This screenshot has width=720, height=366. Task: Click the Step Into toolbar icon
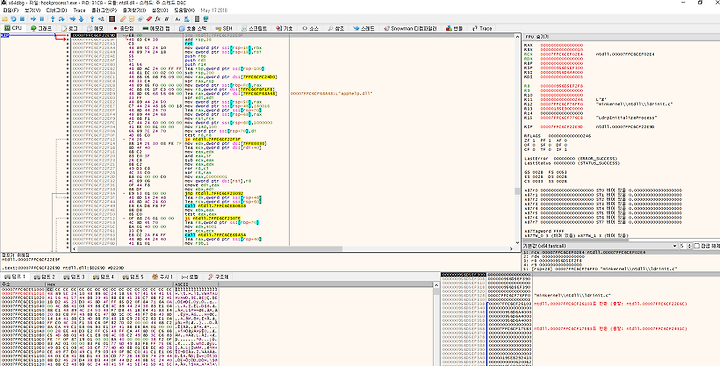[x=53, y=19]
